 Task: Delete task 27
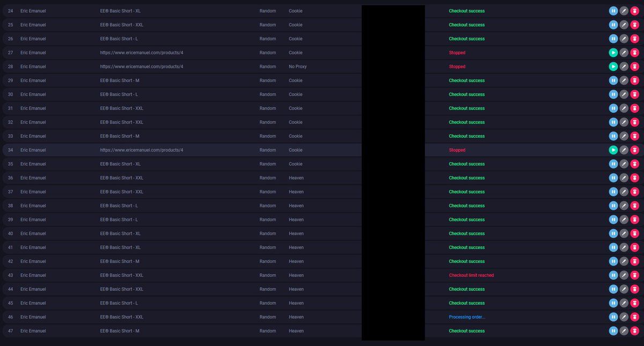634,53
